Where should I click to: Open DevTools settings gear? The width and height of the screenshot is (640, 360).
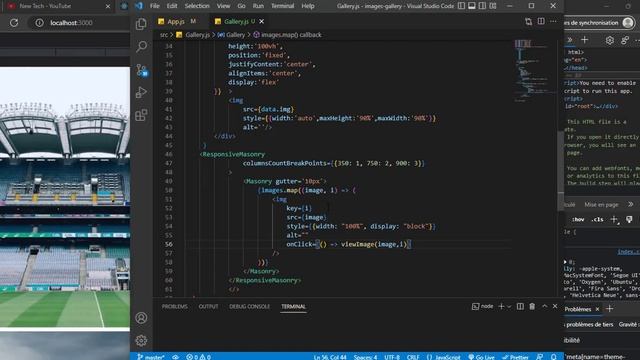tap(609, 40)
